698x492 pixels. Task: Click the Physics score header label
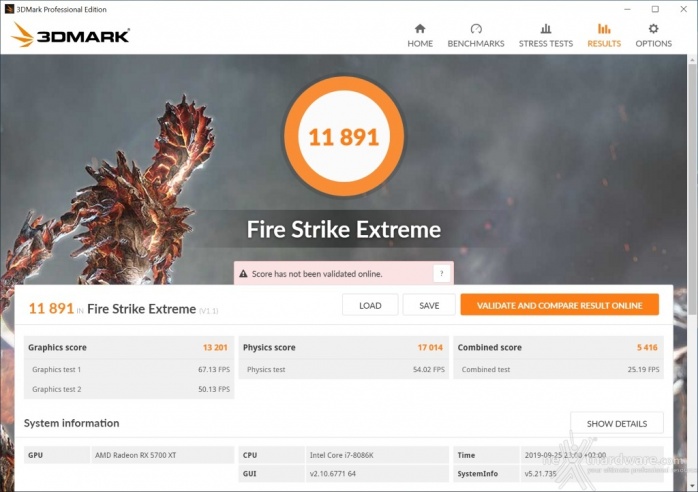point(269,347)
